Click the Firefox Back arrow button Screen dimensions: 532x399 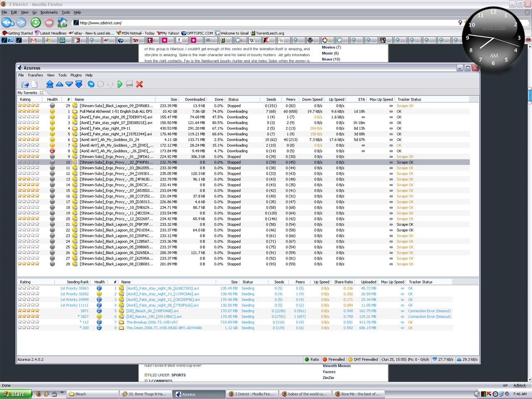[7, 23]
